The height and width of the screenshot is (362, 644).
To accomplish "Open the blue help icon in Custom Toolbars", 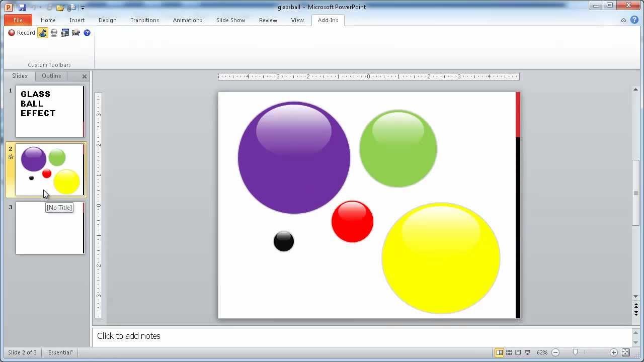I will 87,33.
